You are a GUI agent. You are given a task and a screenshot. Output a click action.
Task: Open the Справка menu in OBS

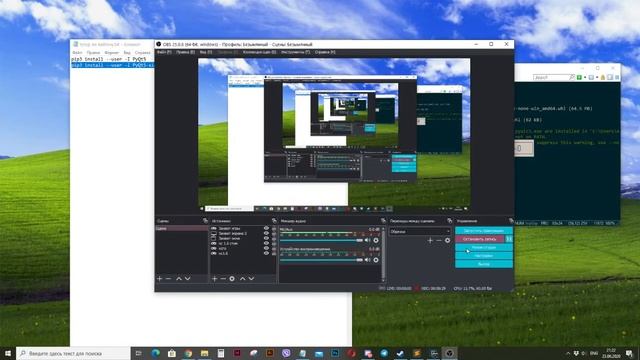coord(325,52)
